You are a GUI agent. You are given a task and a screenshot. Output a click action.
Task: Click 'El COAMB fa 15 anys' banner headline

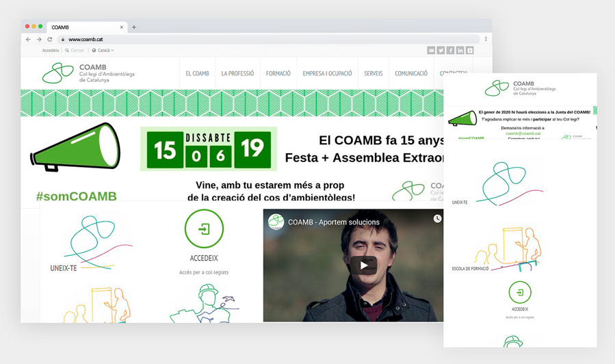[381, 140]
